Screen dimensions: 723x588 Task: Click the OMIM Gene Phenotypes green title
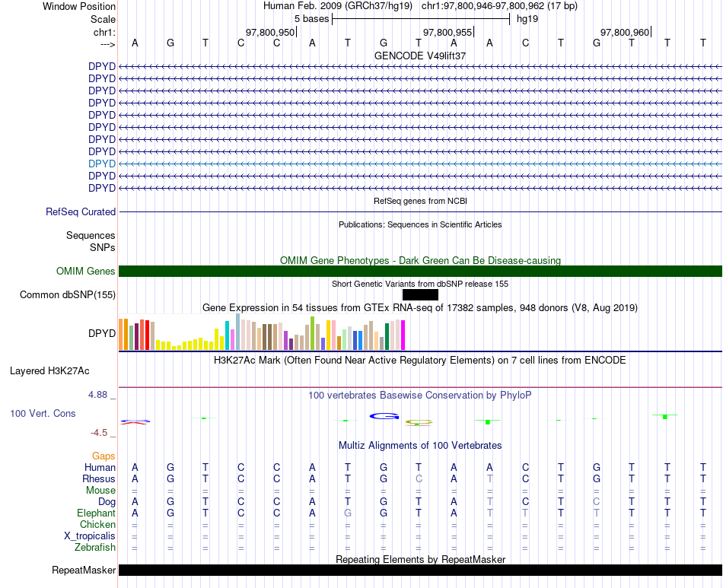[x=420, y=260]
